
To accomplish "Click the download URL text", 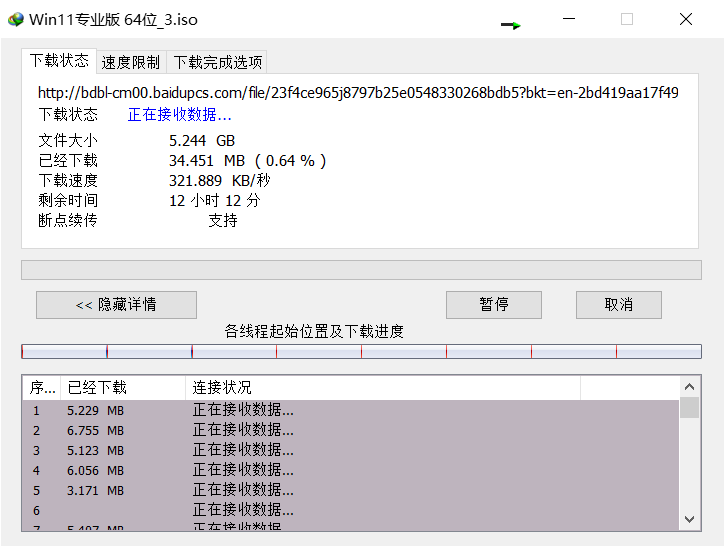I will point(358,93).
